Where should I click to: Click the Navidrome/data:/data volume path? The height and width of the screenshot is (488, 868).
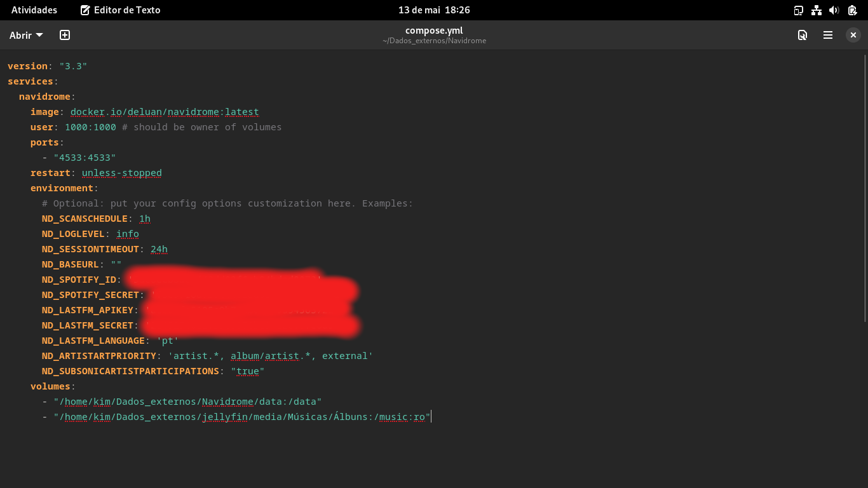(187, 402)
